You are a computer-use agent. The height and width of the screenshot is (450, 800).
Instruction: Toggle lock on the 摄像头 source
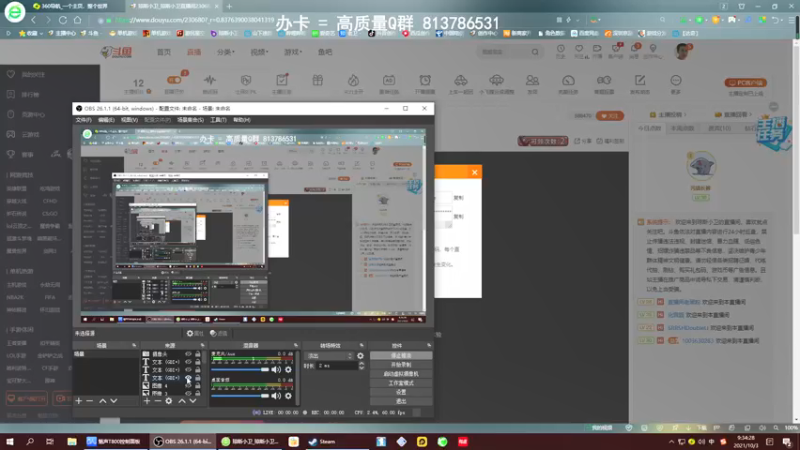[x=198, y=354]
